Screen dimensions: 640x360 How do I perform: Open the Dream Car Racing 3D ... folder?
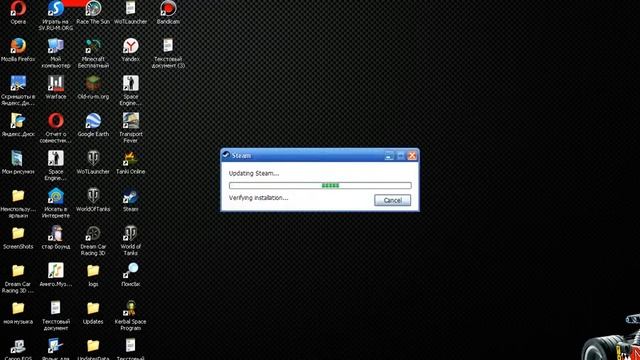point(18,271)
